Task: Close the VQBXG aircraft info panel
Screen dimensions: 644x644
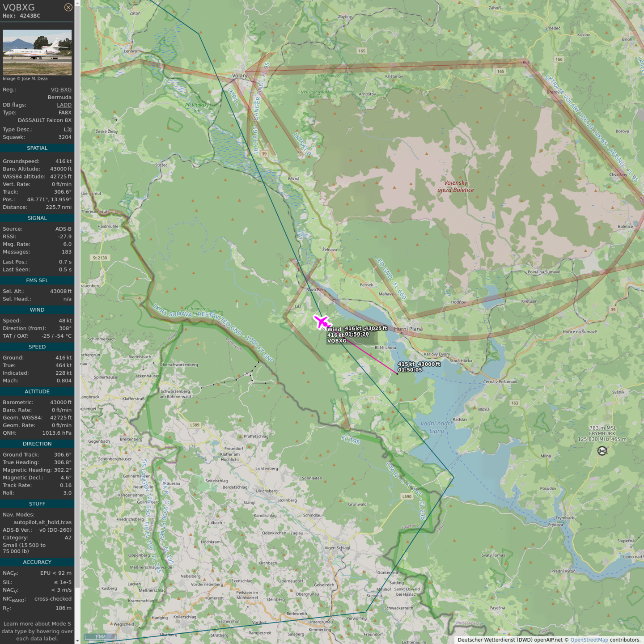Action: pos(68,7)
